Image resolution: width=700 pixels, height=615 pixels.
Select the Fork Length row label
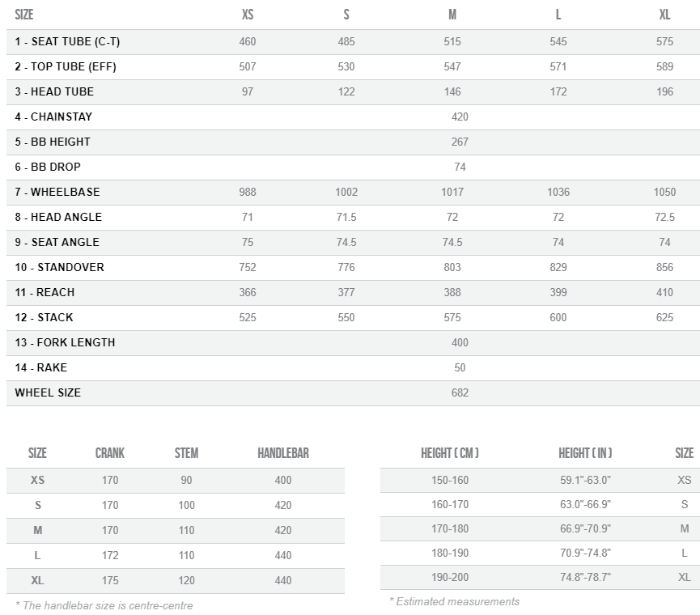(x=65, y=342)
